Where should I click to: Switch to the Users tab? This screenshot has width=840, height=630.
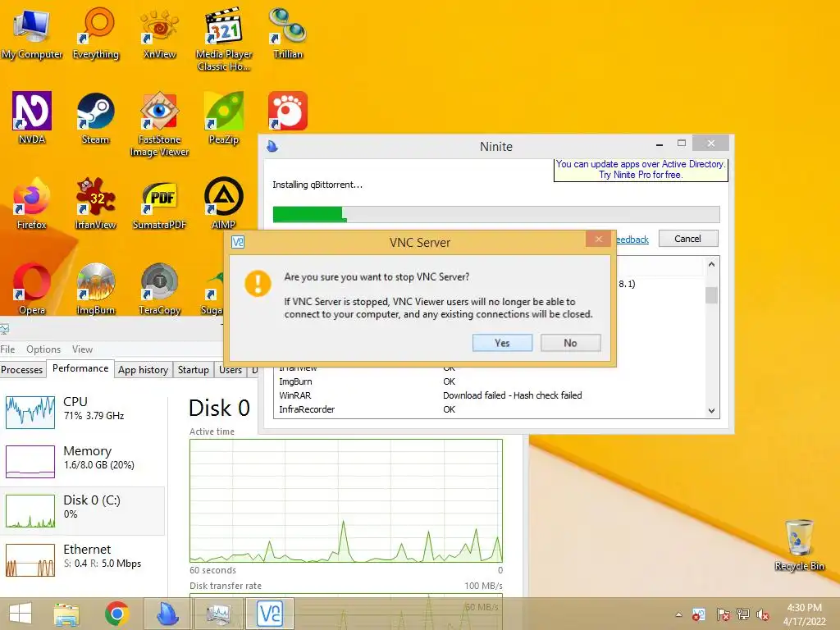click(231, 370)
